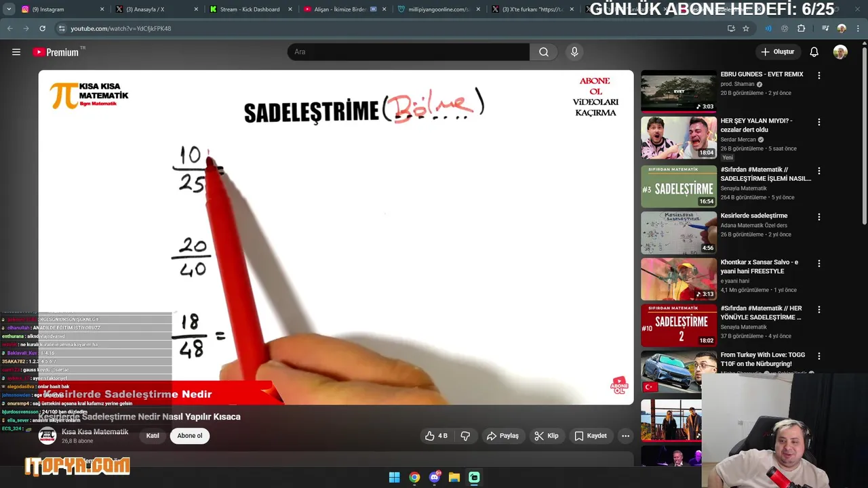Open the Kısa Kısa Matematik channel avatar
This screenshot has height=488, width=868.
tap(47, 436)
